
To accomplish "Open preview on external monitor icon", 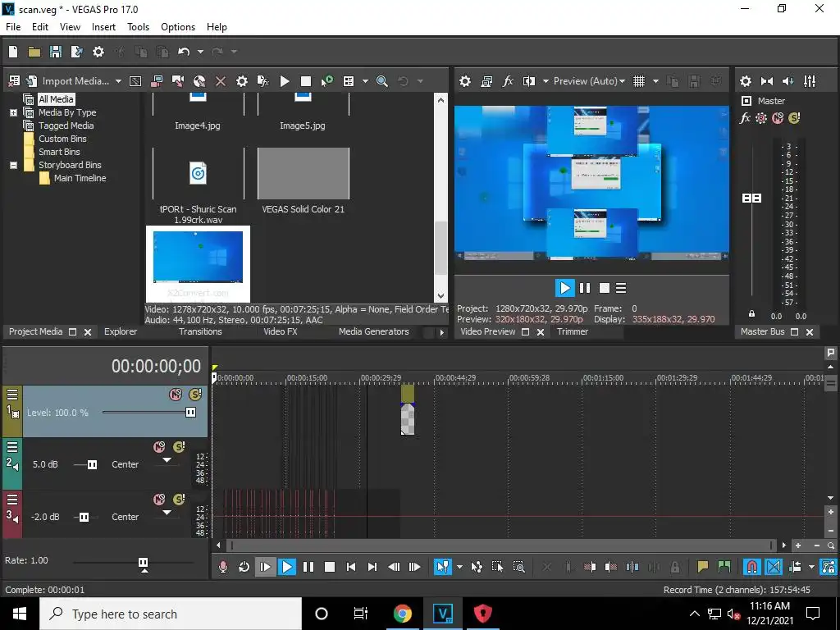I will 486,81.
